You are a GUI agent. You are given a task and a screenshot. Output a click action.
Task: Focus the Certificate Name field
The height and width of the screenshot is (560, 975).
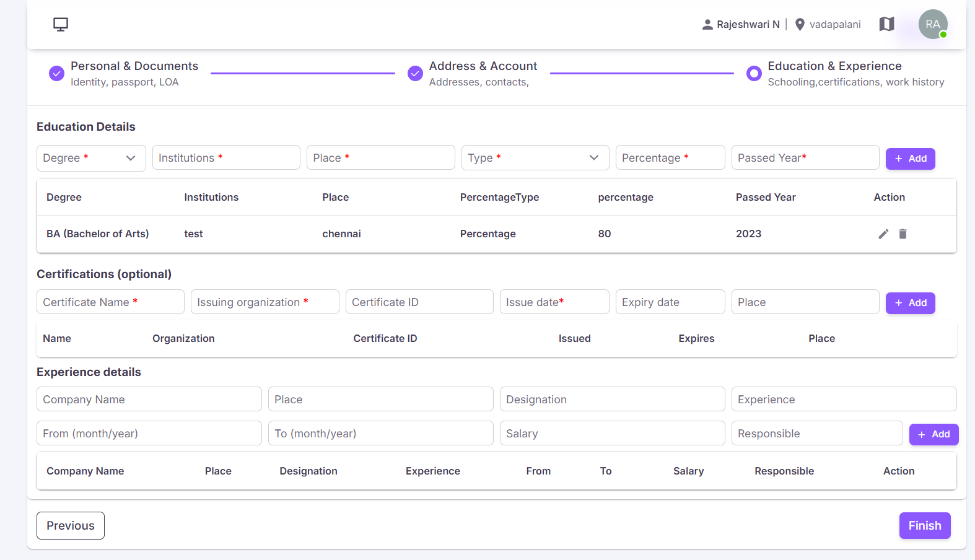pyautogui.click(x=110, y=302)
